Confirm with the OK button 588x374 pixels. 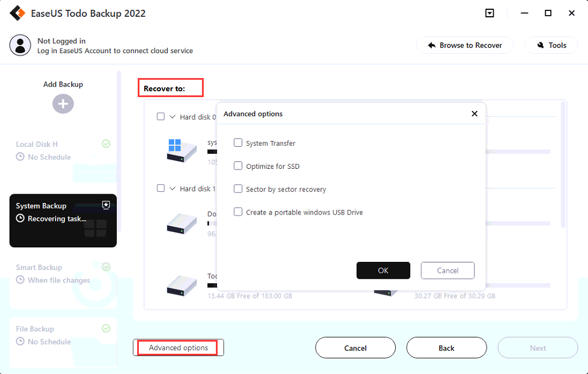(x=383, y=271)
